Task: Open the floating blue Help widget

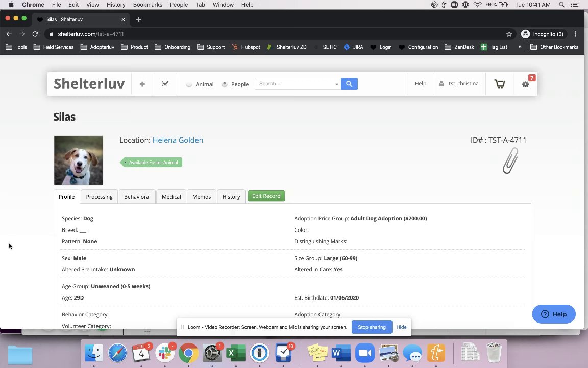Action: coord(554,314)
